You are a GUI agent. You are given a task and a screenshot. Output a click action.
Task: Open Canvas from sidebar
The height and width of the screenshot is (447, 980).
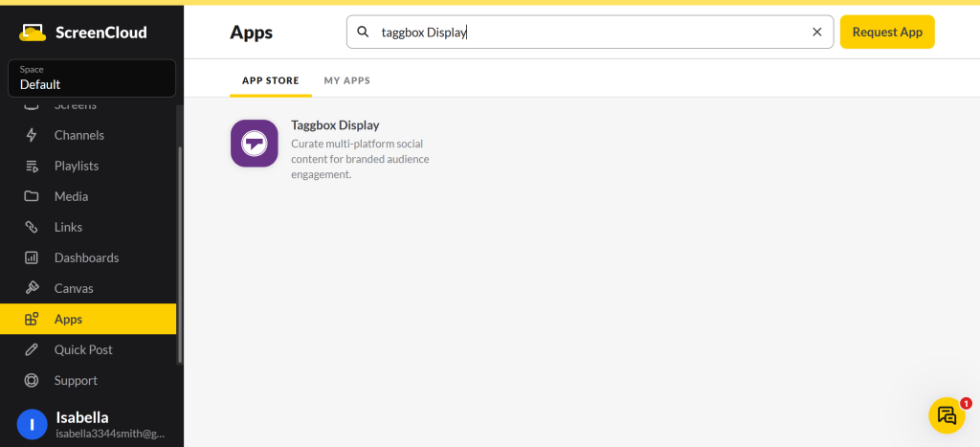[x=88, y=288]
